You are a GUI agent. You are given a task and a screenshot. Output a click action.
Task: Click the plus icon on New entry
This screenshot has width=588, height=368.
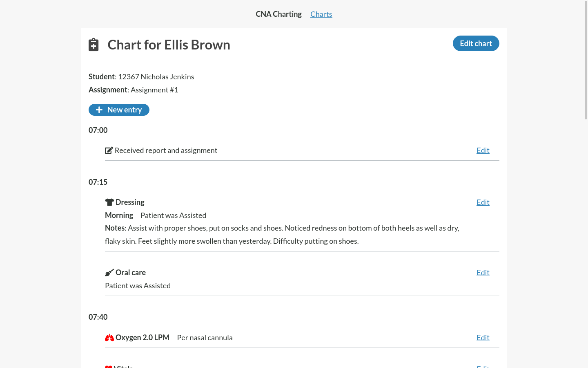click(x=99, y=110)
